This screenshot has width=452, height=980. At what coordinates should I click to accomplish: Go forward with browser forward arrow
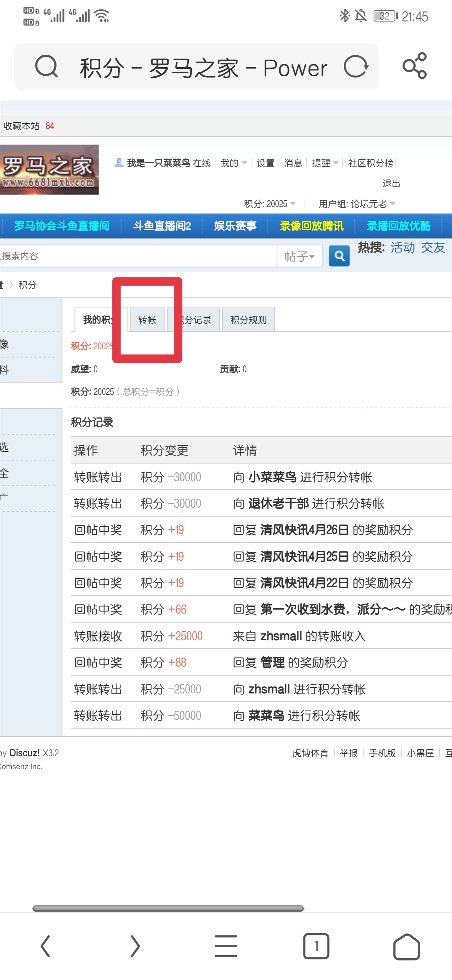(x=135, y=946)
